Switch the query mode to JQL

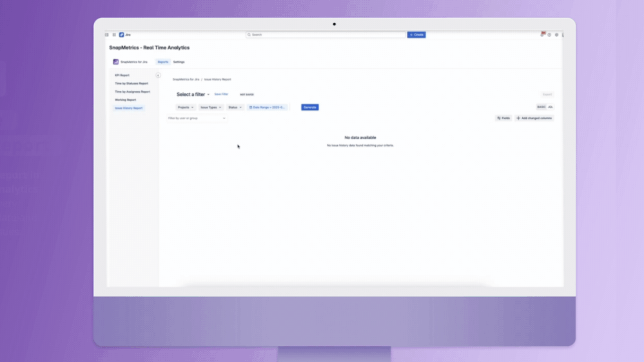551,107
